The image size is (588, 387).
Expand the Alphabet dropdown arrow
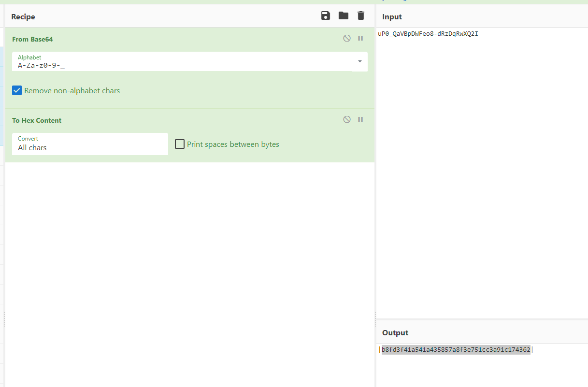360,61
